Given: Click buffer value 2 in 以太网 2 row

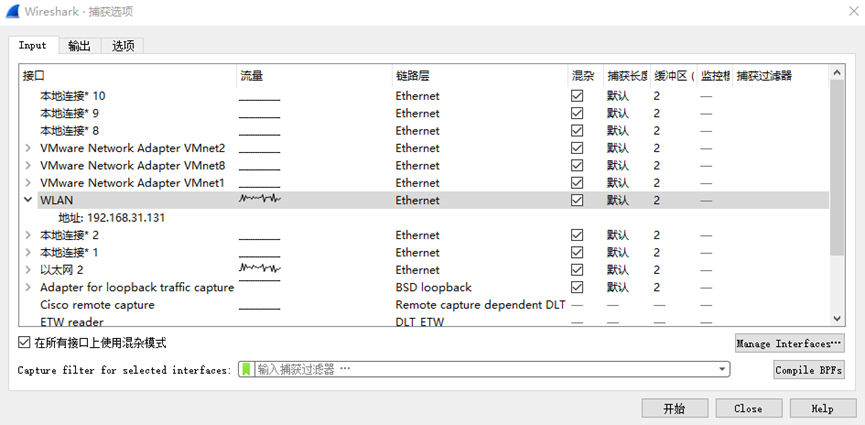Looking at the screenshot, I should coord(656,270).
